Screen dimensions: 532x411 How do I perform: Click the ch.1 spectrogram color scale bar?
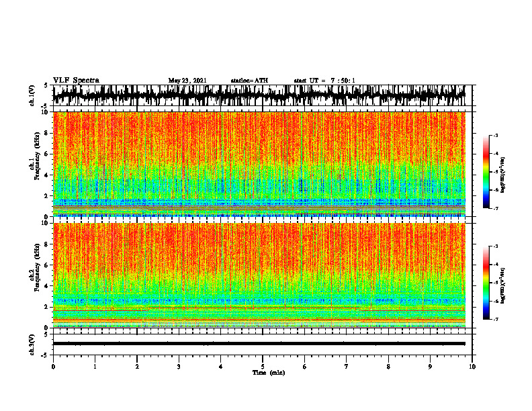tap(486, 172)
